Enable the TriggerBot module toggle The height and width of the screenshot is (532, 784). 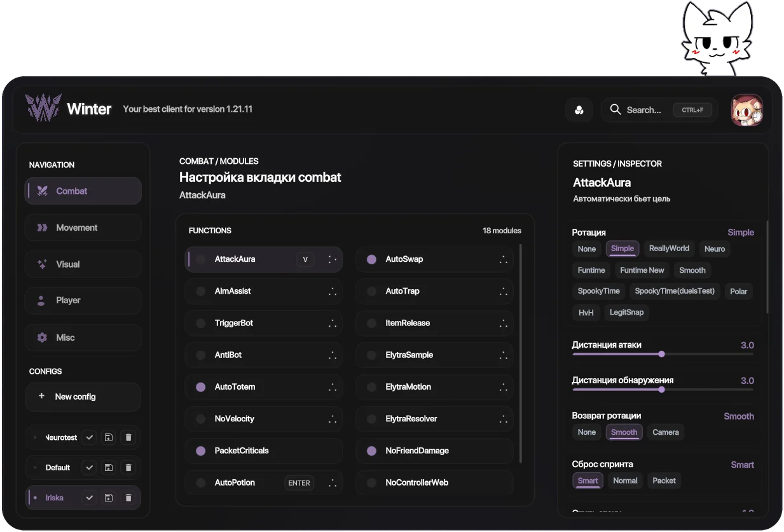pos(201,323)
